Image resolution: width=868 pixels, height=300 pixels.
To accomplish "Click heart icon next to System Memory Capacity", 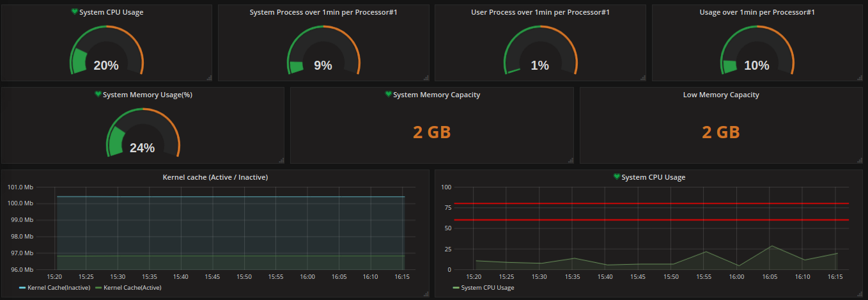I will coord(388,95).
